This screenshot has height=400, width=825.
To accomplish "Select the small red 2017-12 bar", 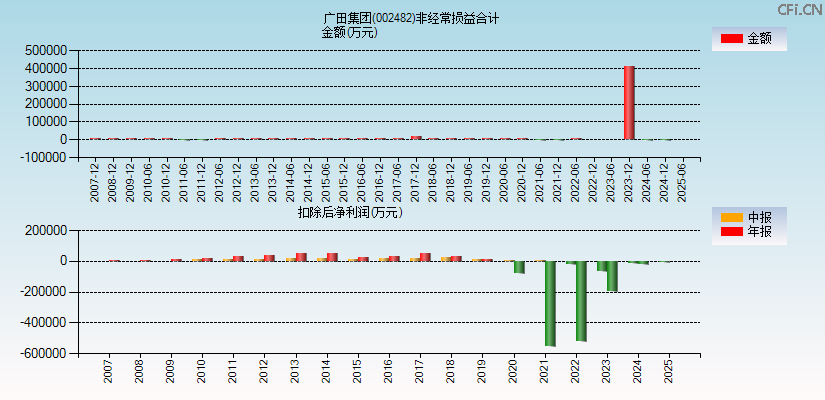I will (416, 138).
